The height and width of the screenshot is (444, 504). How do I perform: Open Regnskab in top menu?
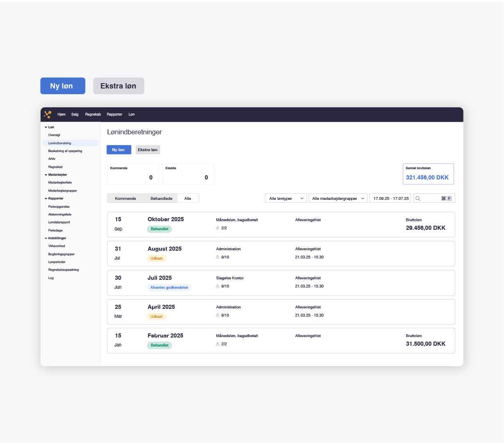93,115
